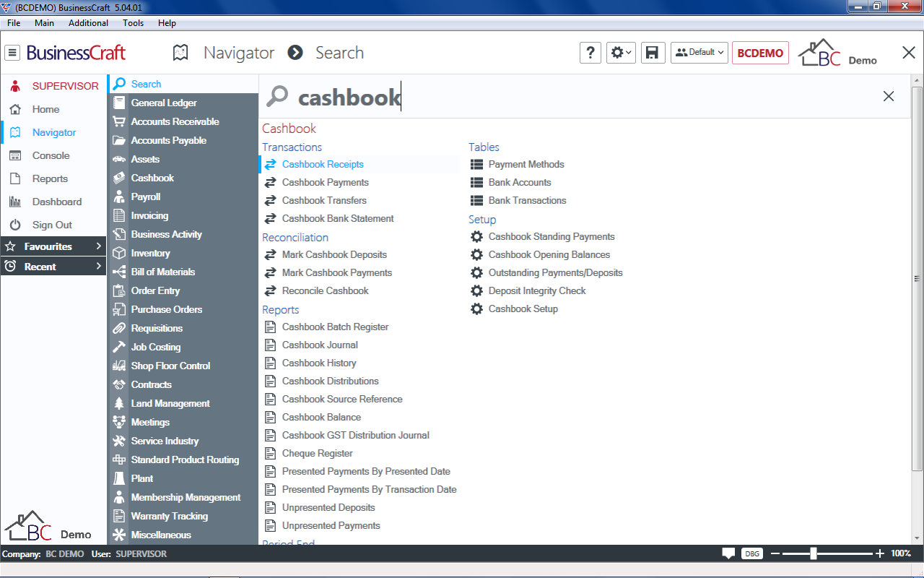Open the Bank Accounts table
Screen dimensions: 924x578
(520, 182)
